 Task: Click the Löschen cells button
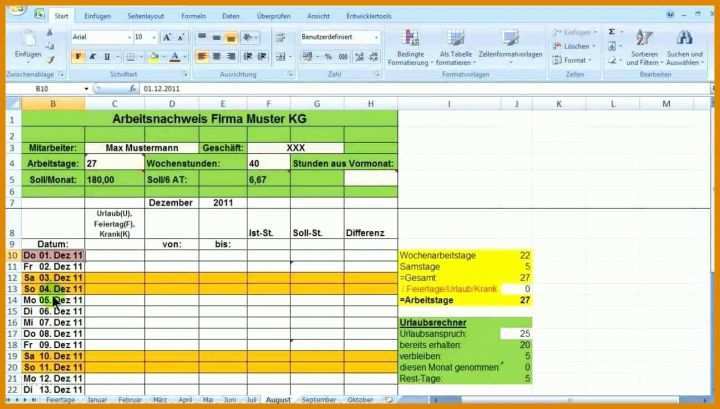pyautogui.click(x=574, y=46)
